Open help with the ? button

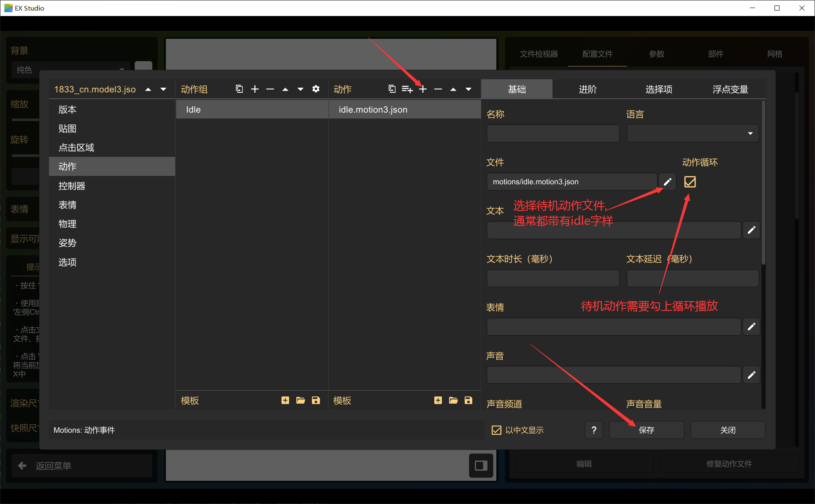(x=594, y=430)
